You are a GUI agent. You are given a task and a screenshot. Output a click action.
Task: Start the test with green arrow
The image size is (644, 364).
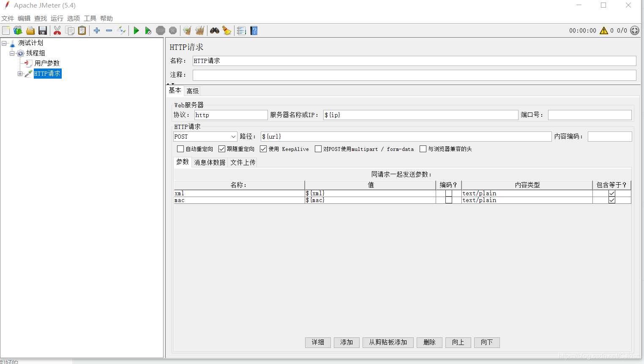(136, 30)
